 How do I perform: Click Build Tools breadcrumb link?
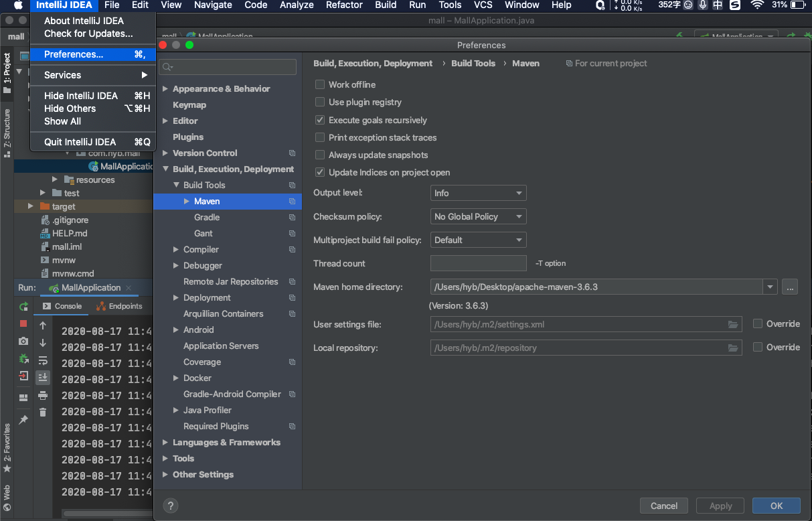pos(473,63)
